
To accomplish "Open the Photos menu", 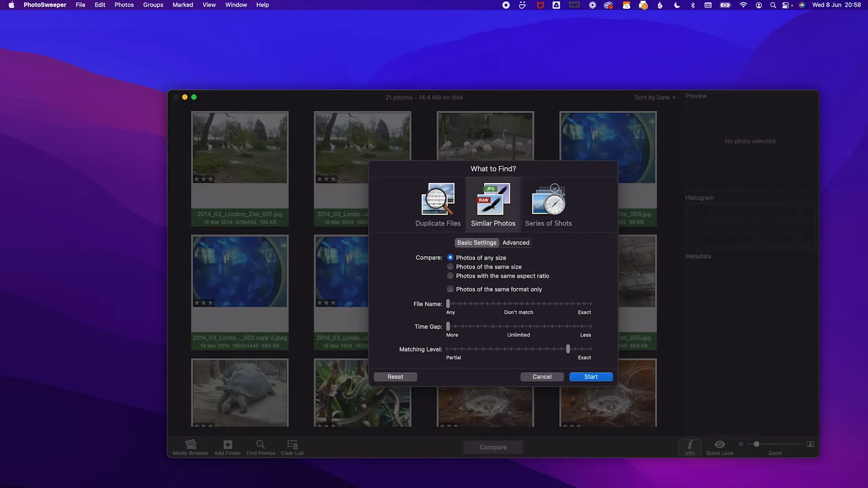I will pos(124,5).
